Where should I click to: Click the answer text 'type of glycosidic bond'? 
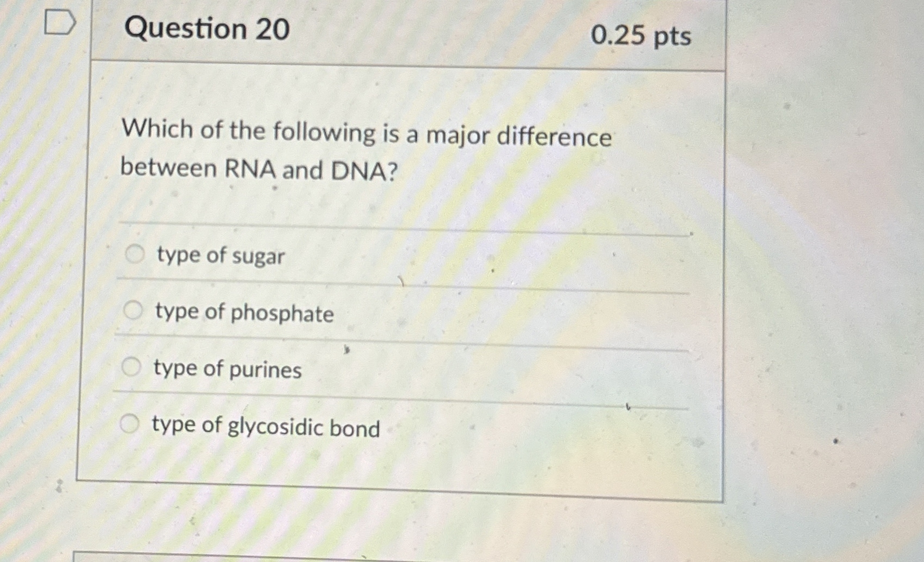click(x=265, y=428)
